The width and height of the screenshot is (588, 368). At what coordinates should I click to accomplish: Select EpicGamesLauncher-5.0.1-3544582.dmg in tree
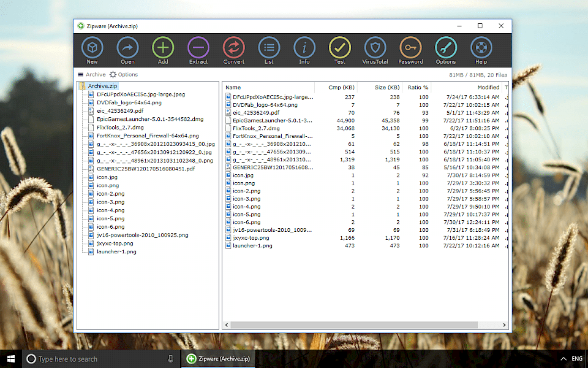click(x=150, y=119)
